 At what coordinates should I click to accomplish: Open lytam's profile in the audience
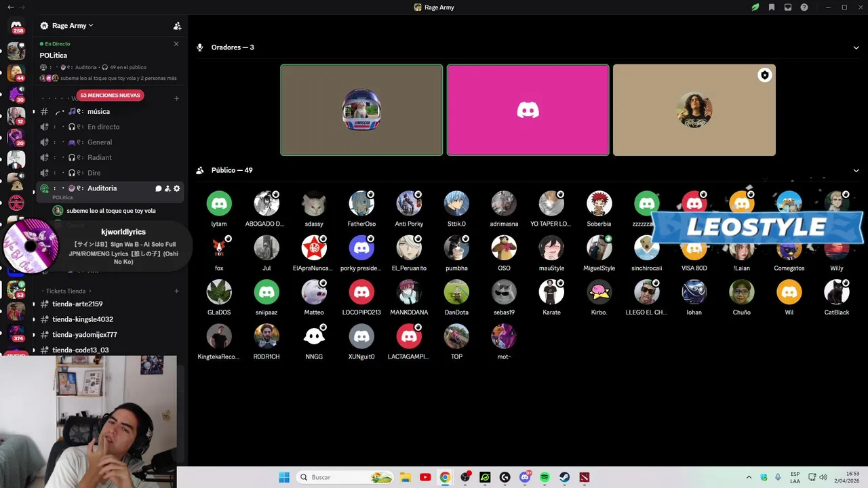tap(219, 203)
